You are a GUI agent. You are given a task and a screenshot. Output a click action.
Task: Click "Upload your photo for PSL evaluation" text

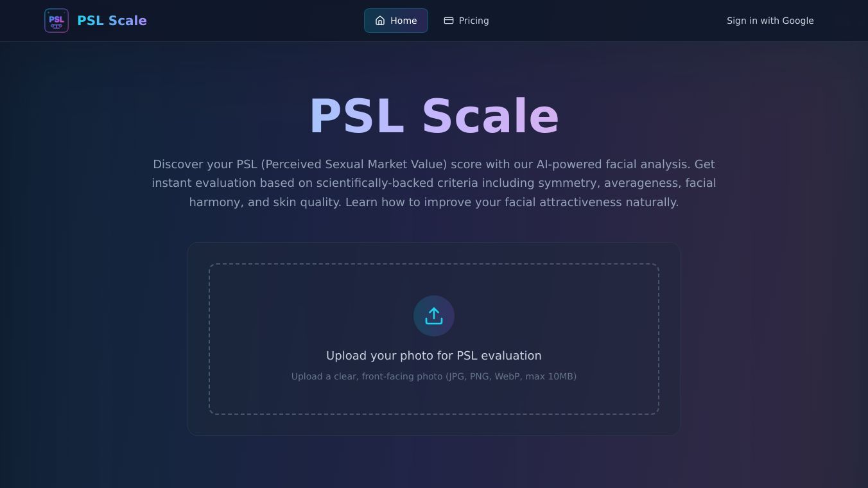click(x=434, y=356)
